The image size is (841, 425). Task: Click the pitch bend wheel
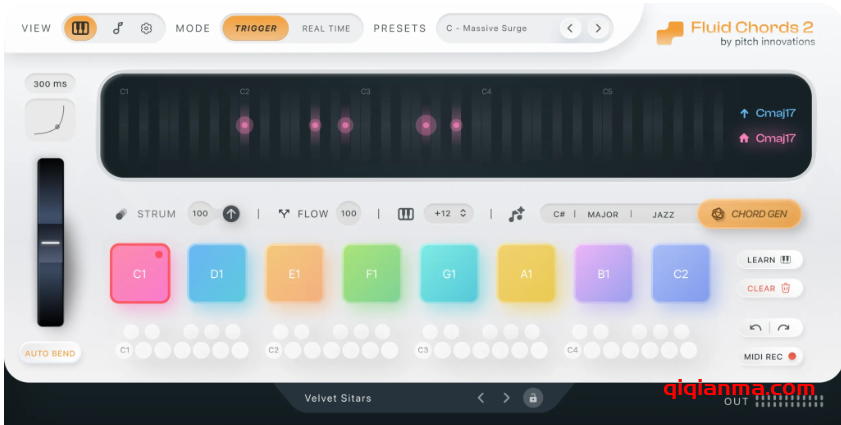coord(50,242)
